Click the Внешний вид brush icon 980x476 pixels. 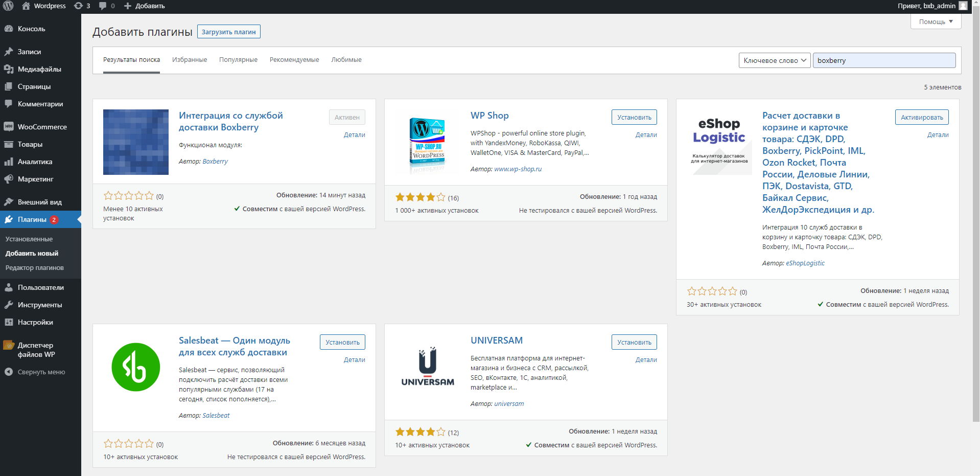[9, 202]
